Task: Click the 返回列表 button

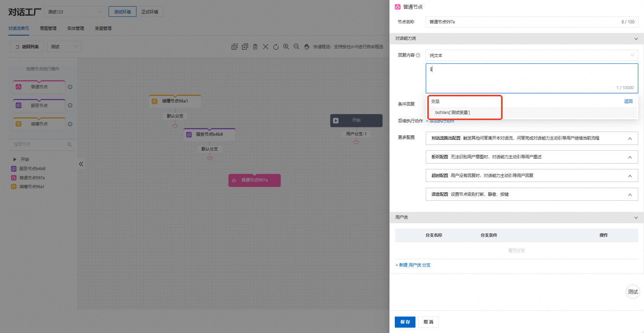Action: 27,47
